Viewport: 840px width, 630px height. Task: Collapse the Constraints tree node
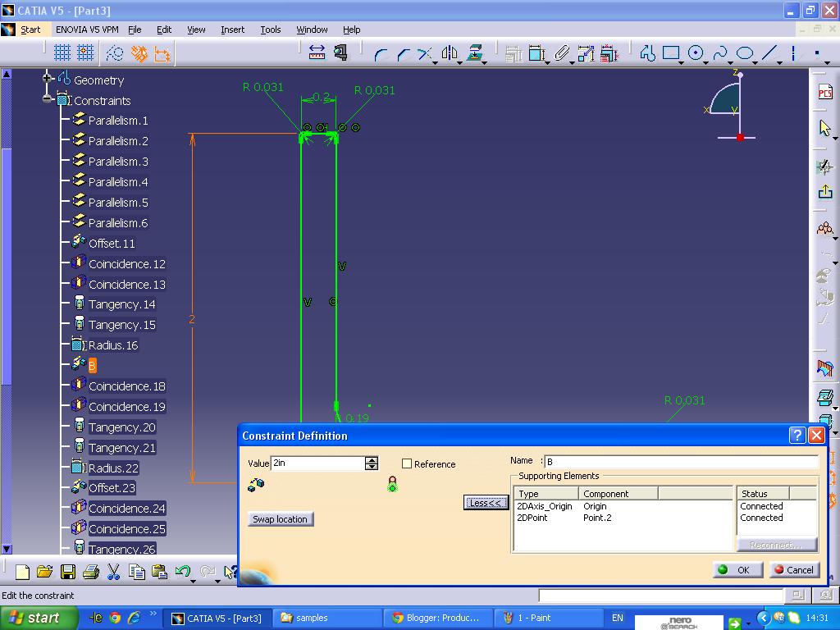(47, 100)
